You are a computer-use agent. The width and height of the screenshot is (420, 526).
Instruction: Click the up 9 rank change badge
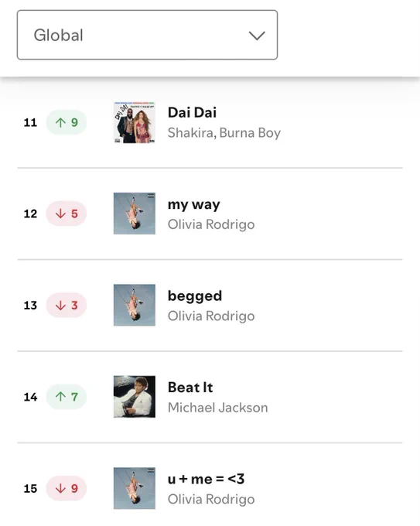coord(67,122)
